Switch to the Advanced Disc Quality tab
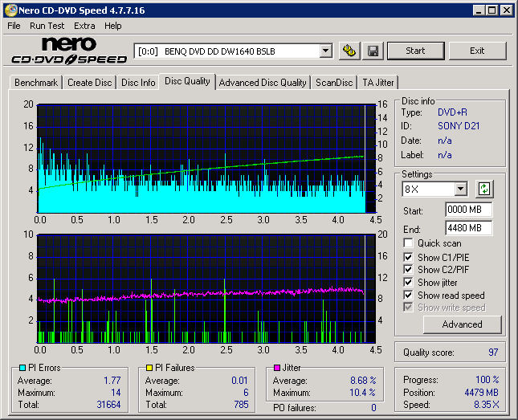This screenshot has height=420, width=518. pos(263,83)
